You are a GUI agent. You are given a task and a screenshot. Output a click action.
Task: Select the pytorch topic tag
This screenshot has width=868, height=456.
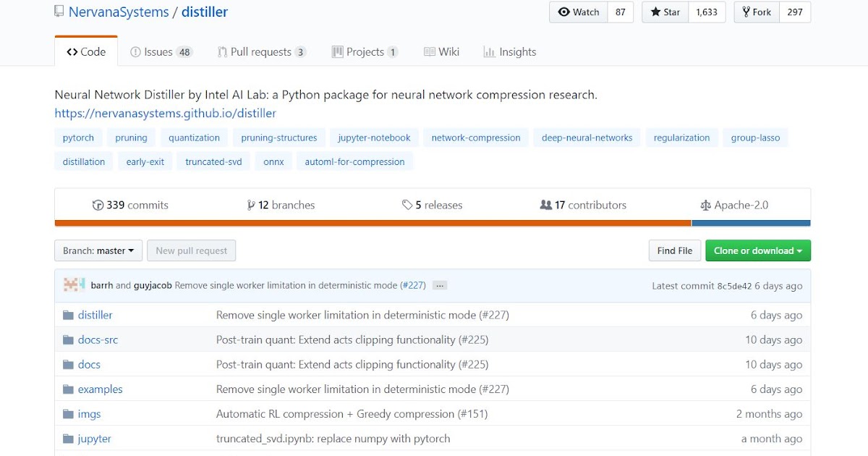point(78,138)
